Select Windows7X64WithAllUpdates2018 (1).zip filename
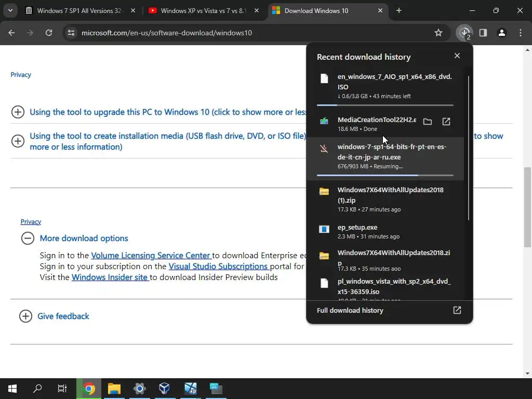Screen dimensions: 532x399 [x=391, y=195]
